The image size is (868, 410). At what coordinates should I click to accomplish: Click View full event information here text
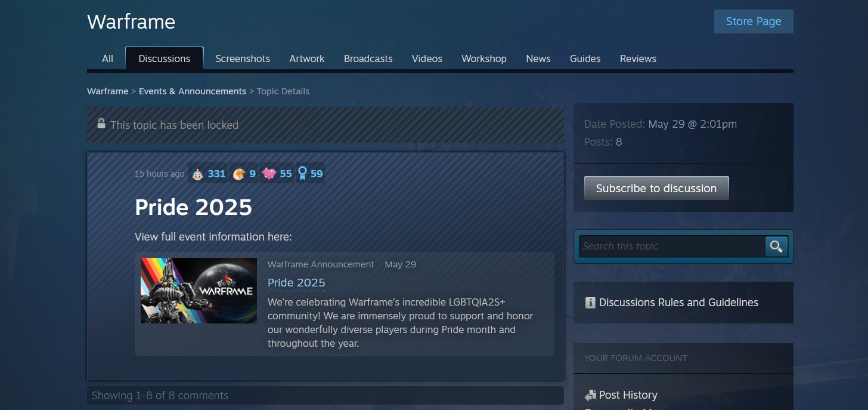(213, 237)
